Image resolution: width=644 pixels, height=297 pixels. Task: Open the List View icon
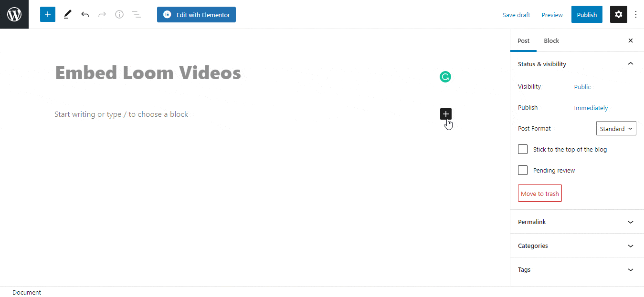[x=137, y=14]
